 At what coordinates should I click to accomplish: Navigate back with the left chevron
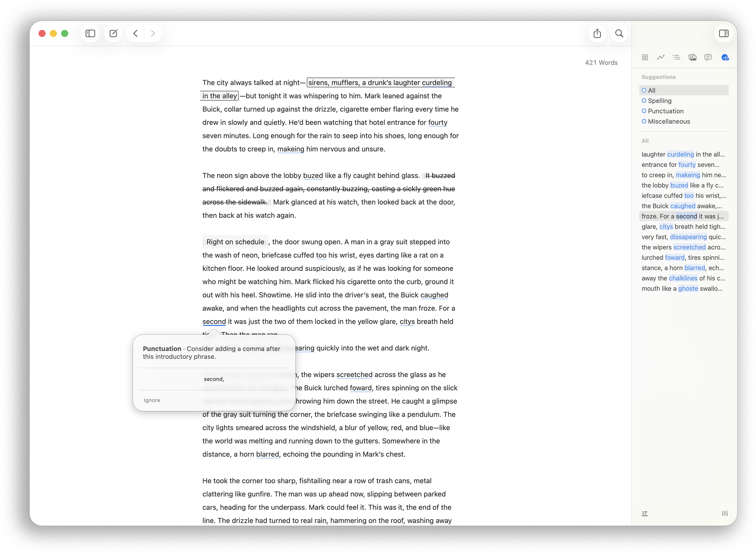tap(135, 33)
